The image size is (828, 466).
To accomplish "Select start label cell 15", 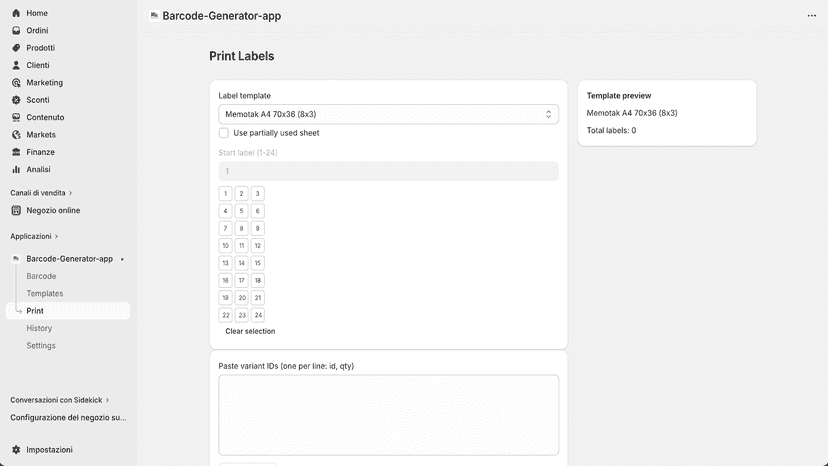I will tap(258, 263).
